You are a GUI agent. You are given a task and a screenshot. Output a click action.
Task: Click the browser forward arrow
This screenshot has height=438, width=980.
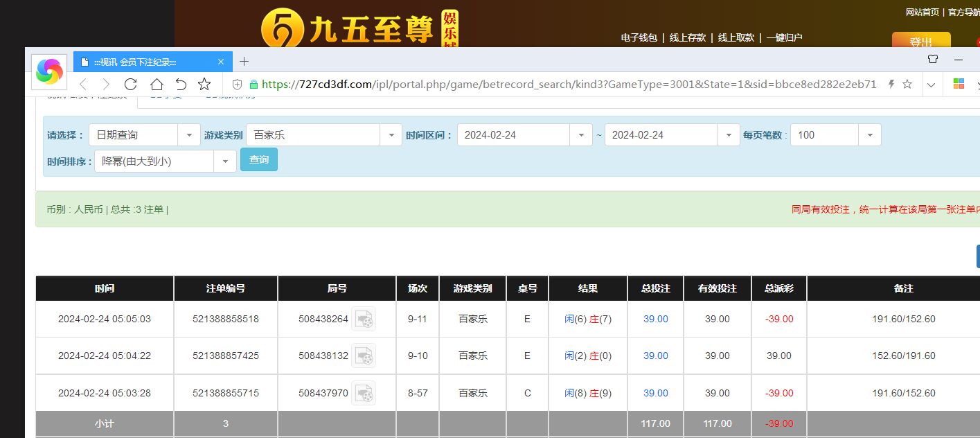(106, 85)
